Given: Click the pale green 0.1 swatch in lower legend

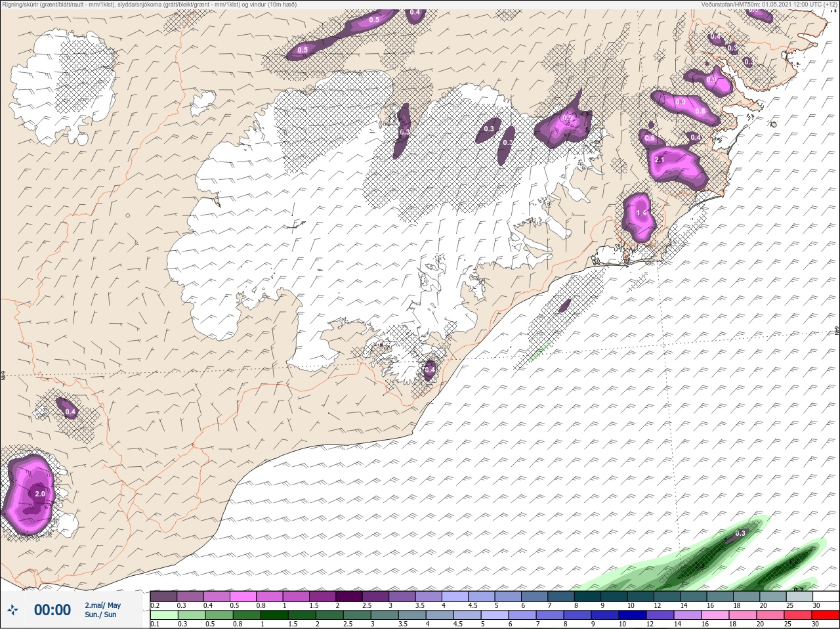Looking at the screenshot, I should tap(163, 615).
